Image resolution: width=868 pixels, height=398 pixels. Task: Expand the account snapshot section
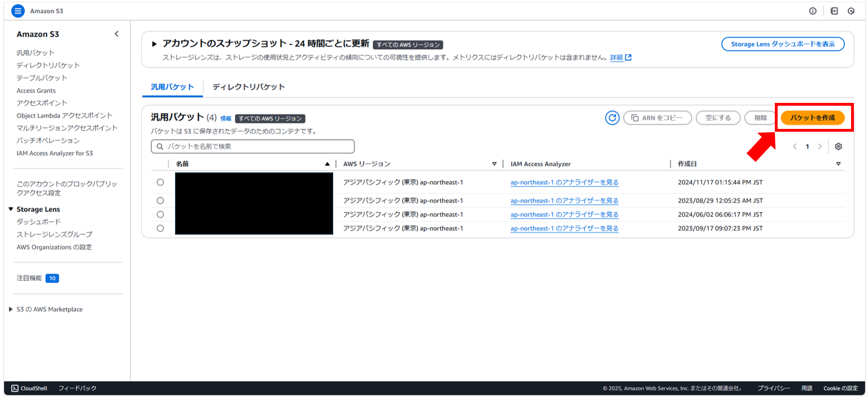point(154,44)
